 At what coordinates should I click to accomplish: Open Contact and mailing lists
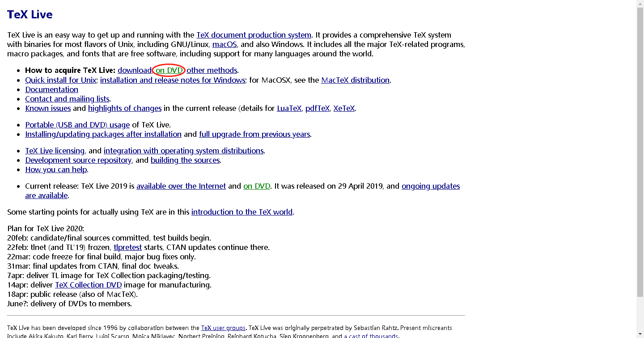67,99
